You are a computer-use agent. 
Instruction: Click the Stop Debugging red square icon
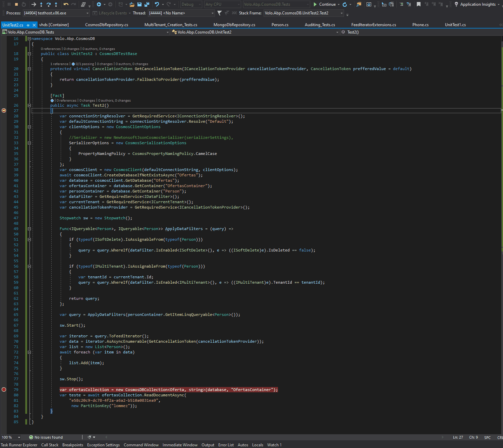click(x=16, y=4)
